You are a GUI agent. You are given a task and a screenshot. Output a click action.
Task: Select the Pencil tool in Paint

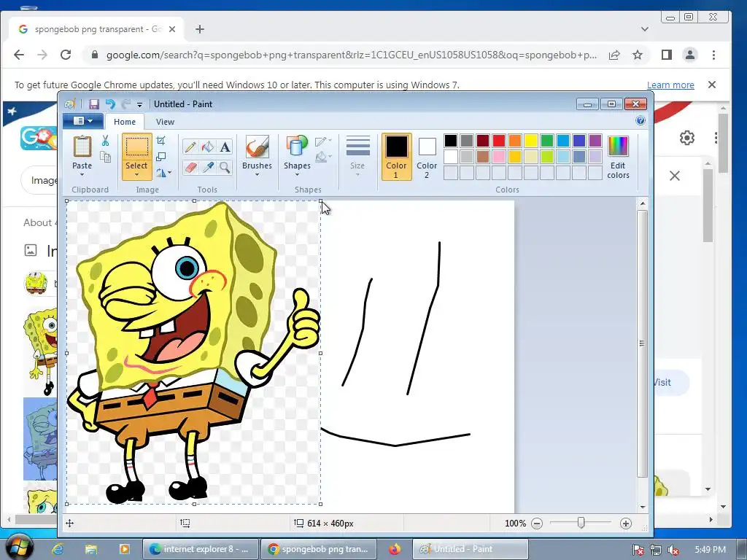click(x=190, y=147)
